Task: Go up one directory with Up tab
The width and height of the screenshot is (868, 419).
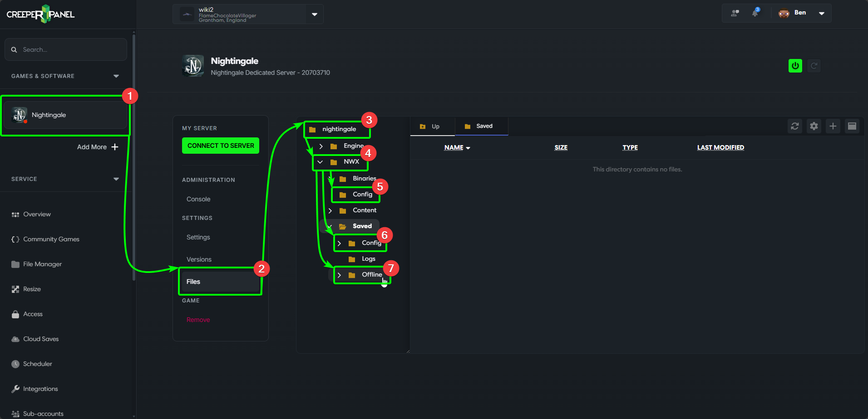Action: (x=432, y=127)
